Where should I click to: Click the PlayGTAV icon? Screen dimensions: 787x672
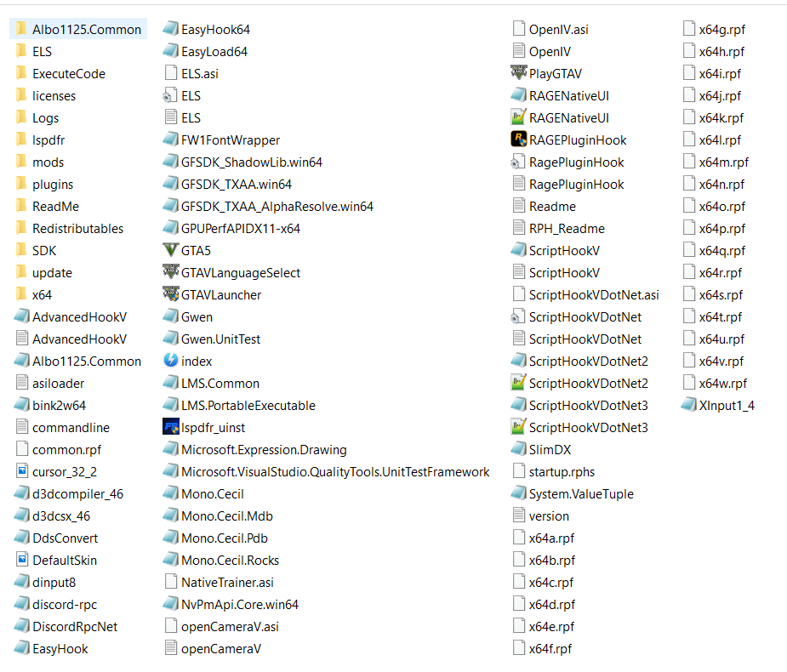click(518, 73)
